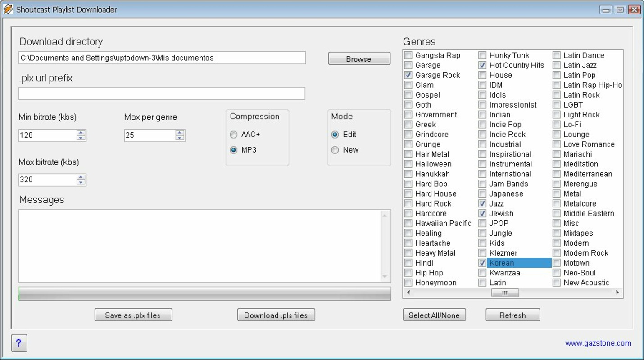
Task: Click the question mark help icon
Action: [19, 343]
